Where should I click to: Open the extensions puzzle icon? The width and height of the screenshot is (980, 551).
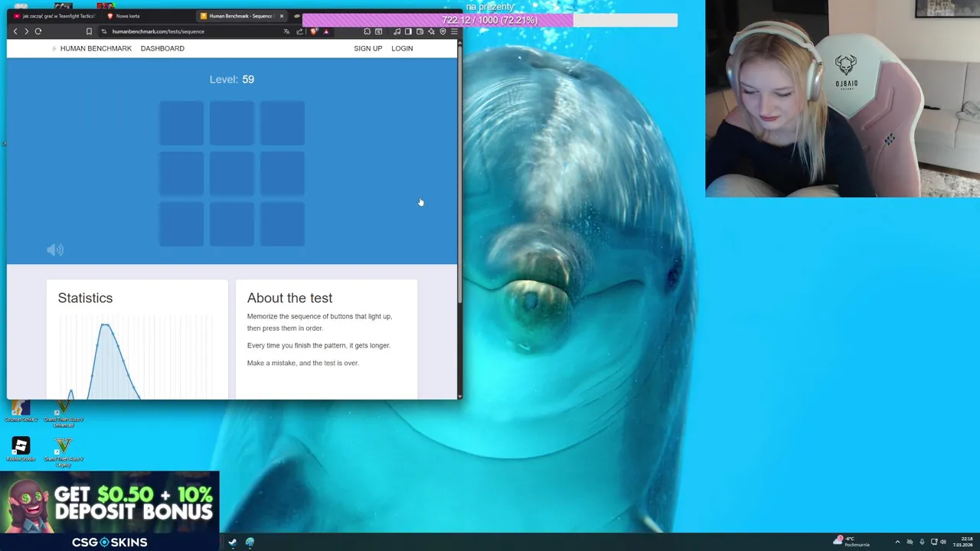[367, 31]
